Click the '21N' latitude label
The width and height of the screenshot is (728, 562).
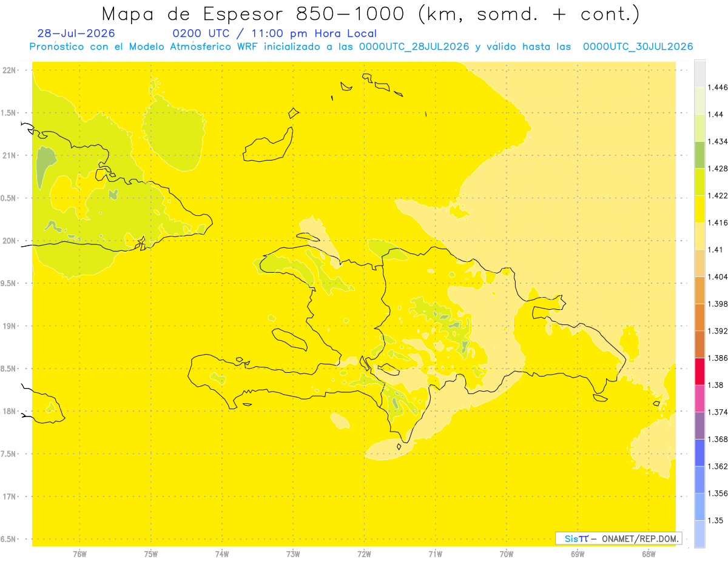[x=10, y=155]
